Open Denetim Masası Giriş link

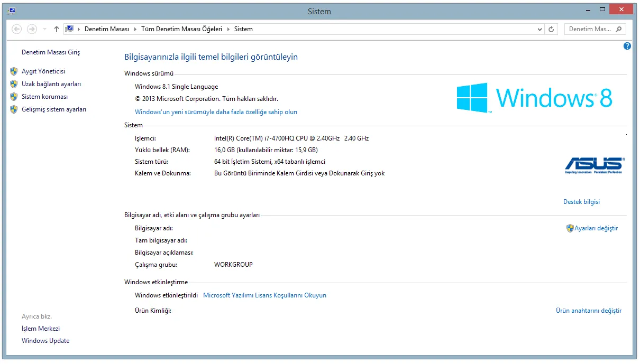pos(51,52)
